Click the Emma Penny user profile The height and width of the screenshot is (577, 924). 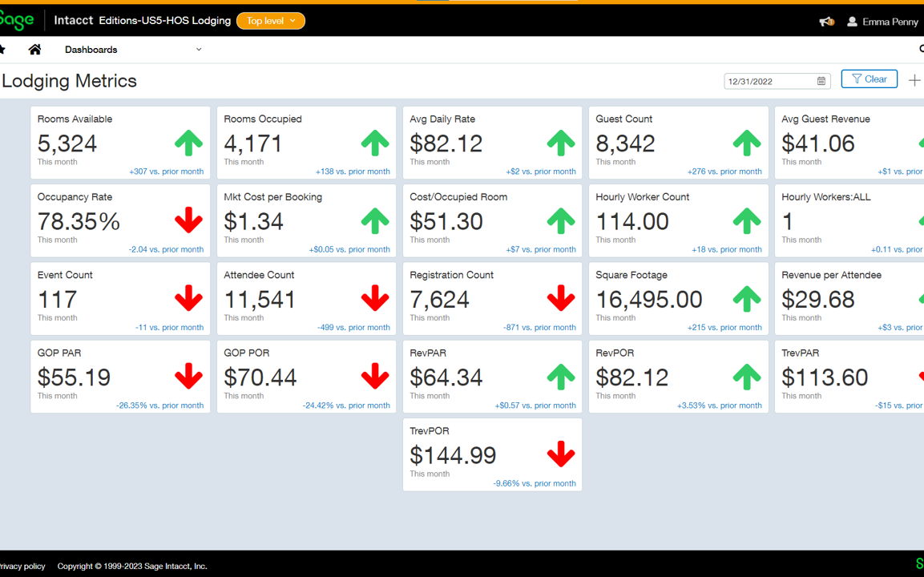coord(882,22)
